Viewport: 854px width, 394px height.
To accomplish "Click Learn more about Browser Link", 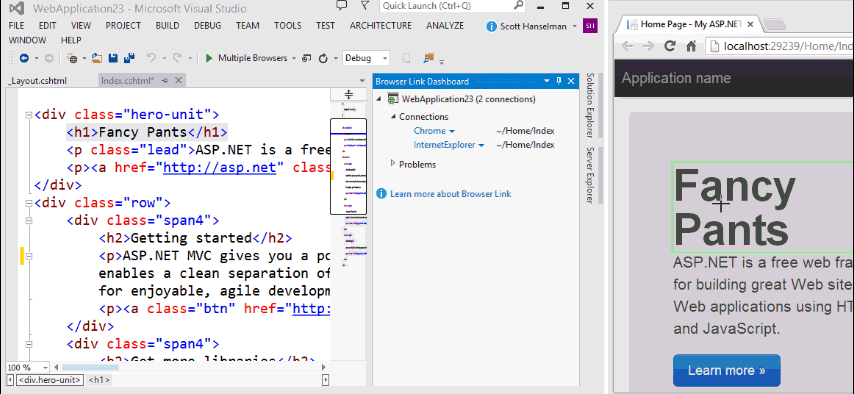I will point(450,193).
